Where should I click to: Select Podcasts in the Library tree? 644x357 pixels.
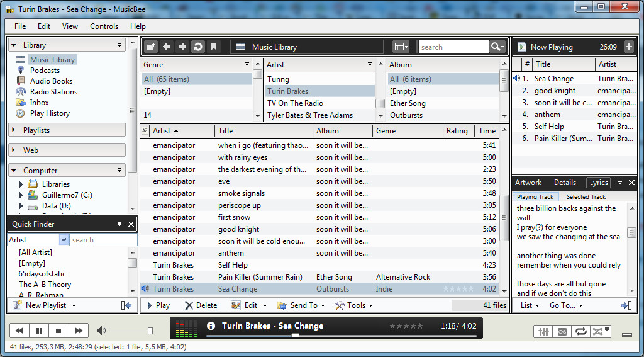click(45, 71)
